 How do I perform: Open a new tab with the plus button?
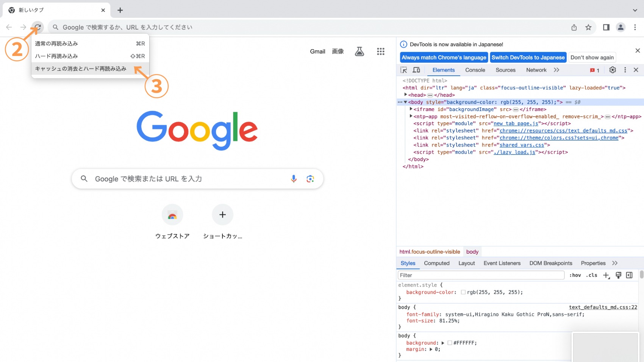[120, 10]
